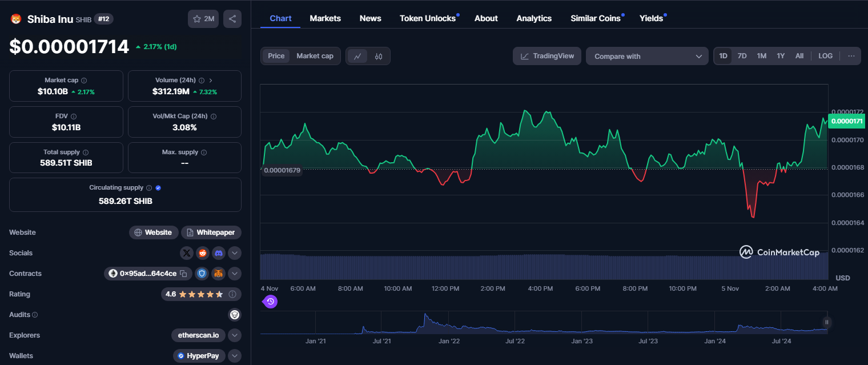The image size is (868, 365).
Task: Select the line chart style
Action: [x=357, y=56]
